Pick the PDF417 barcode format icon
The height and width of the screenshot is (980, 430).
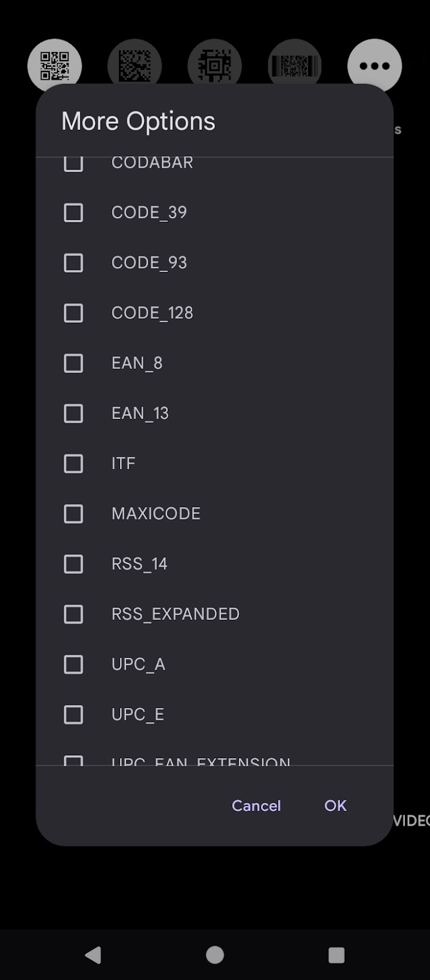coord(295,66)
